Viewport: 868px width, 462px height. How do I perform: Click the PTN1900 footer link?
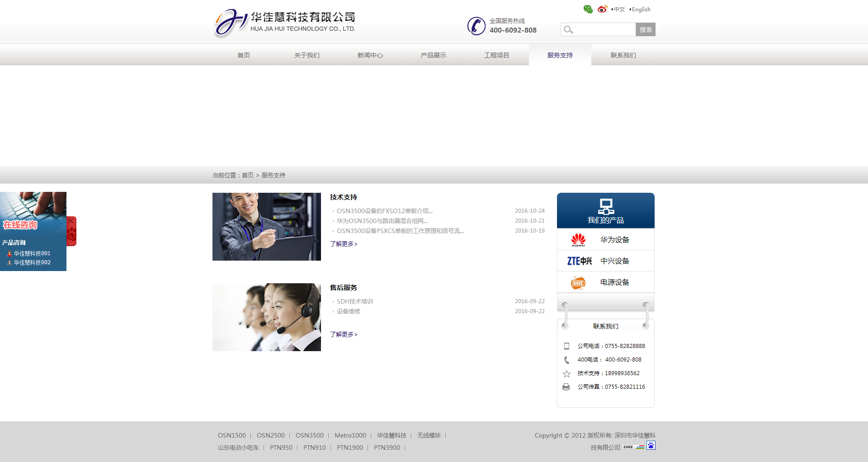[x=350, y=448]
